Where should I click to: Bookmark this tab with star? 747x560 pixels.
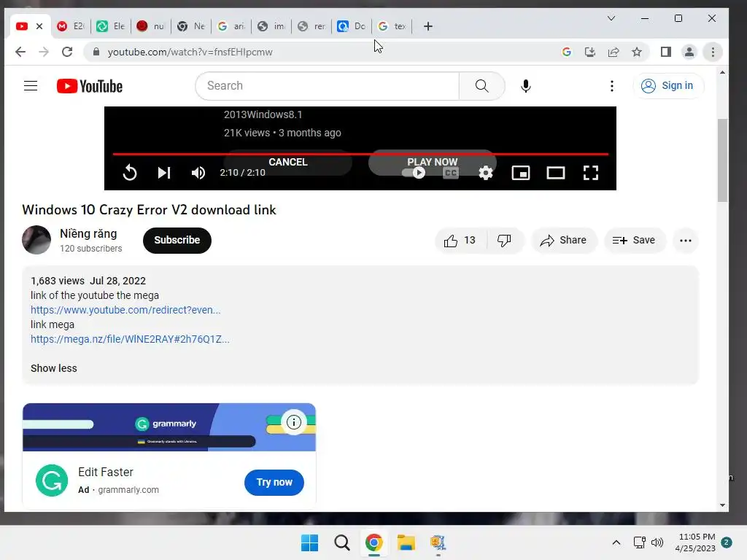(636, 52)
